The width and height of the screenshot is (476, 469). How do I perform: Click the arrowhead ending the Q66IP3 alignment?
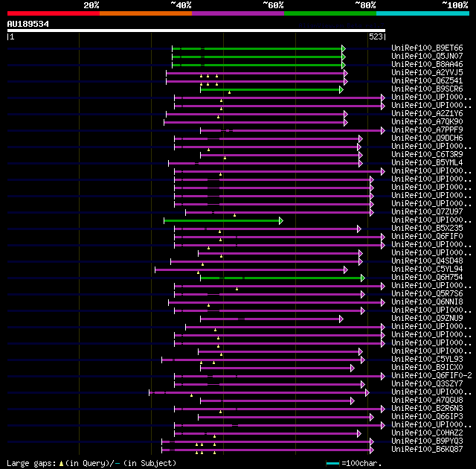click(x=372, y=418)
